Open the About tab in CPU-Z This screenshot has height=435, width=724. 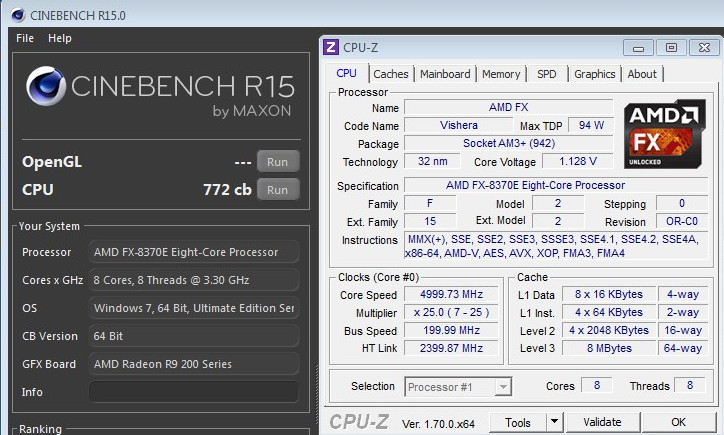pos(642,74)
